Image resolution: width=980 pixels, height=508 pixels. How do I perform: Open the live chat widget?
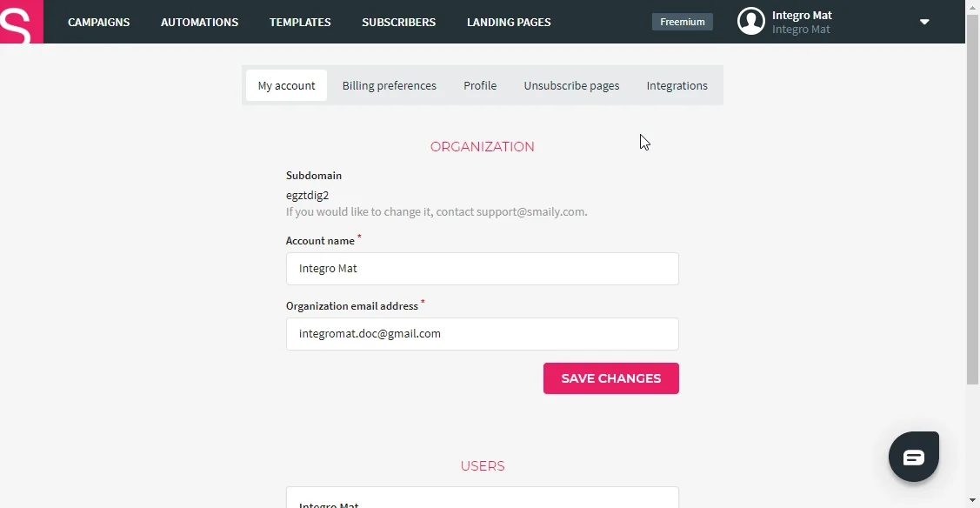pyautogui.click(x=914, y=457)
